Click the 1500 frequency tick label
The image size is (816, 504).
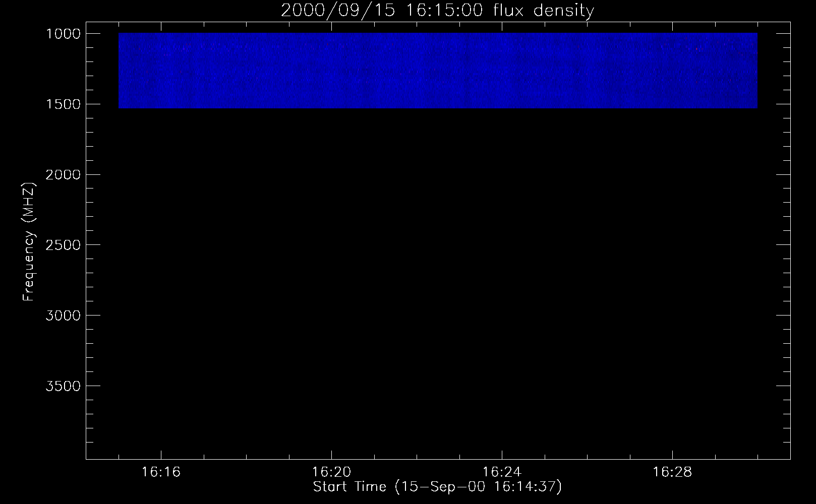[x=63, y=104]
